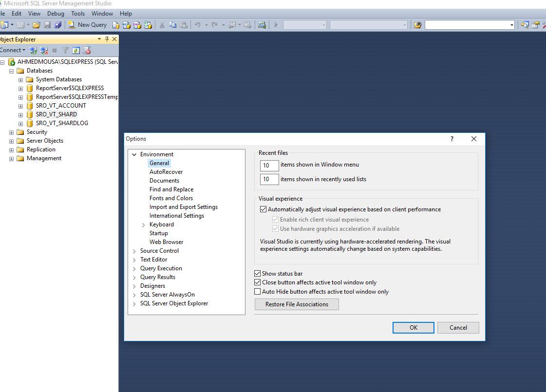Screen dimensions: 546x392
Task: Select Import and Export Settings page
Action: [x=184, y=207]
